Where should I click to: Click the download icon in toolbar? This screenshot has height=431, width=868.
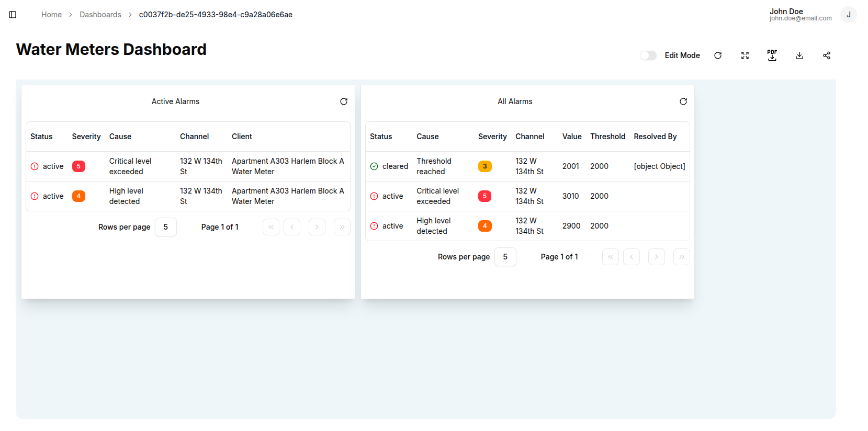(x=799, y=55)
